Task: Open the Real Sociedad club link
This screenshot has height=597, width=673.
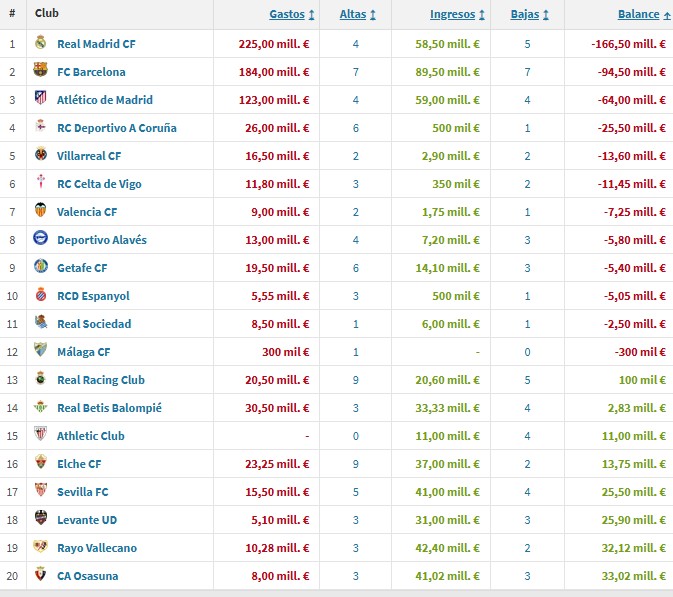Action: [94, 324]
